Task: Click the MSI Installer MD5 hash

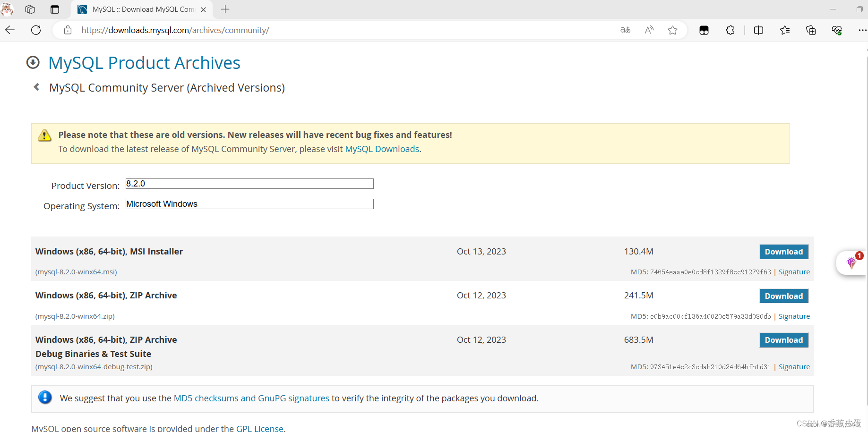Action: tap(710, 272)
